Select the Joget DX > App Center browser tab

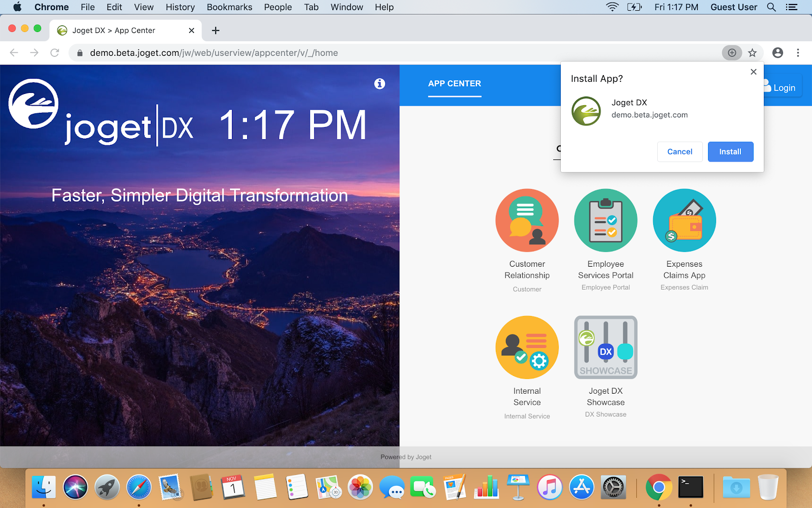[125, 30]
